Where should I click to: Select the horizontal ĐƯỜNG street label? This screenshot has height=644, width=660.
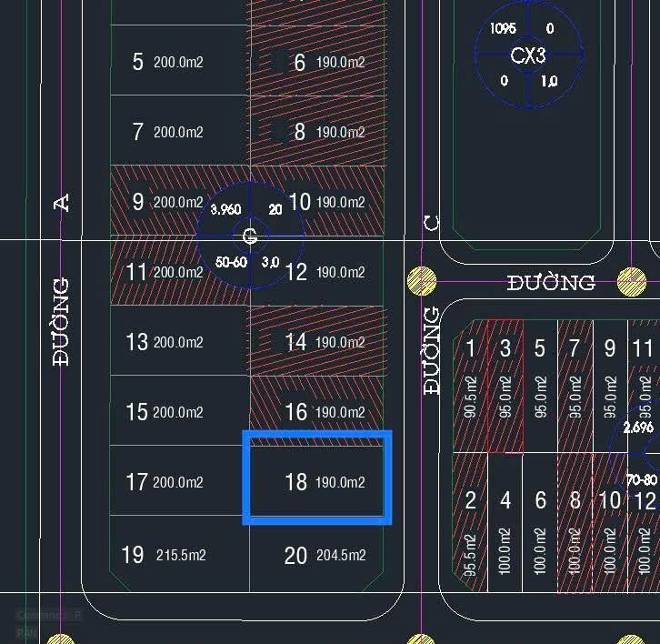(551, 283)
